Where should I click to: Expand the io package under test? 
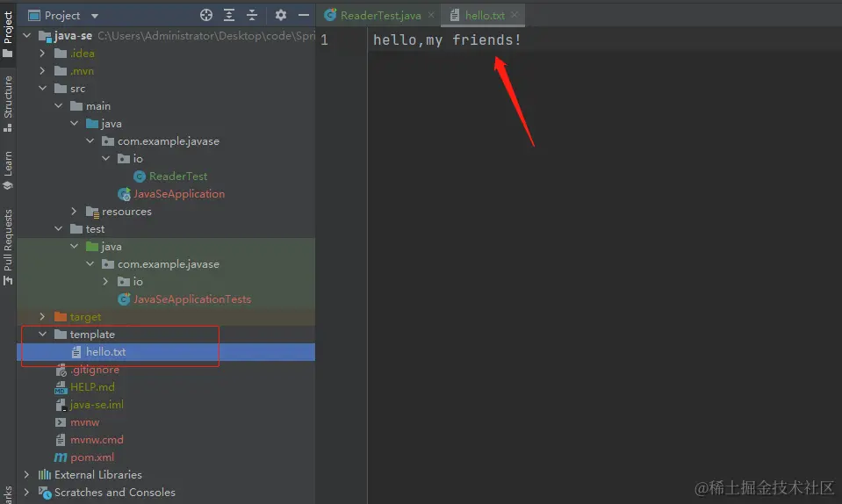[105, 281]
